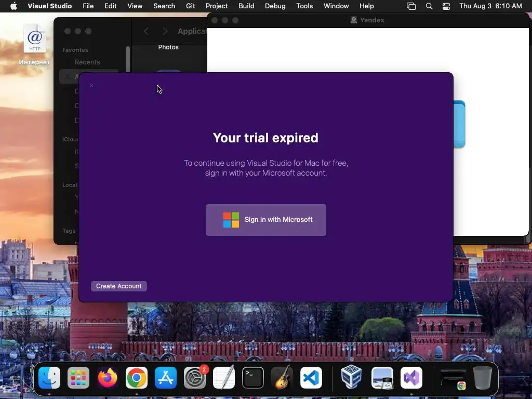
Task: Select the Интернет HTTP desktop shortcut
Action: pos(34,45)
